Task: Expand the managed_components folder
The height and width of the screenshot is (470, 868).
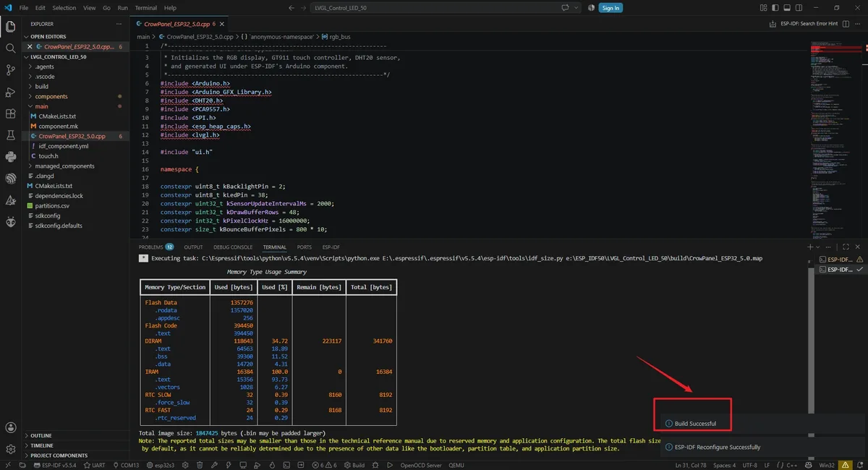Action: pyautogui.click(x=77, y=166)
